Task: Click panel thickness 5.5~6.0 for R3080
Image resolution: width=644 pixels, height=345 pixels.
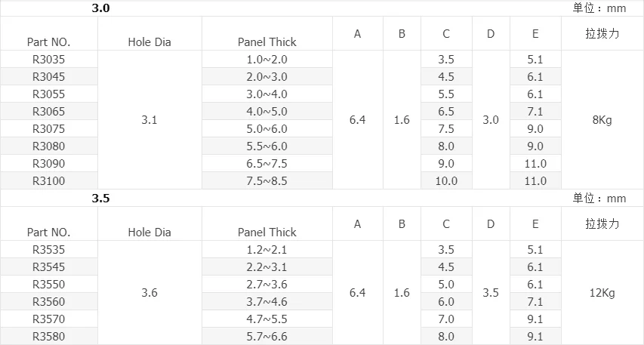Action: click(267, 146)
